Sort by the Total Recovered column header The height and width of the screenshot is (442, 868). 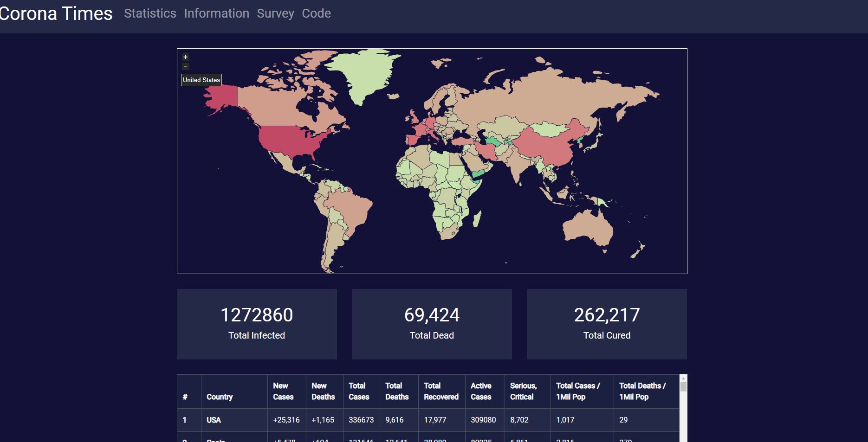441,391
